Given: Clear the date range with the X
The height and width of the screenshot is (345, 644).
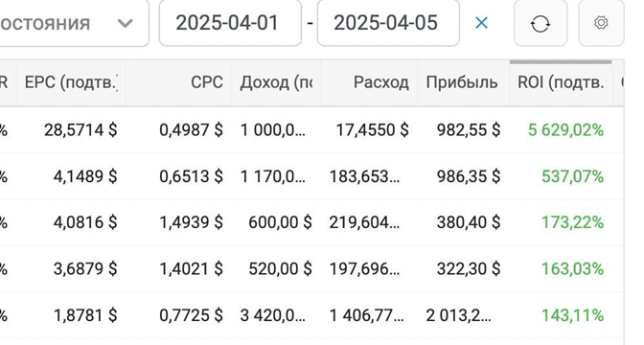Looking at the screenshot, I should point(481,23).
